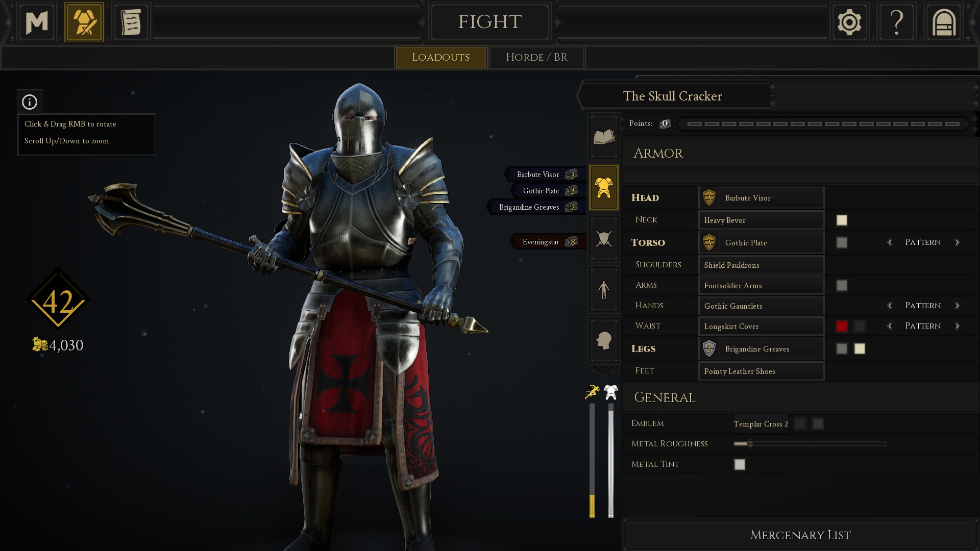The width and height of the screenshot is (980, 551).
Task: Open the Pointy Leather Shoes feet selector
Action: 761,371
